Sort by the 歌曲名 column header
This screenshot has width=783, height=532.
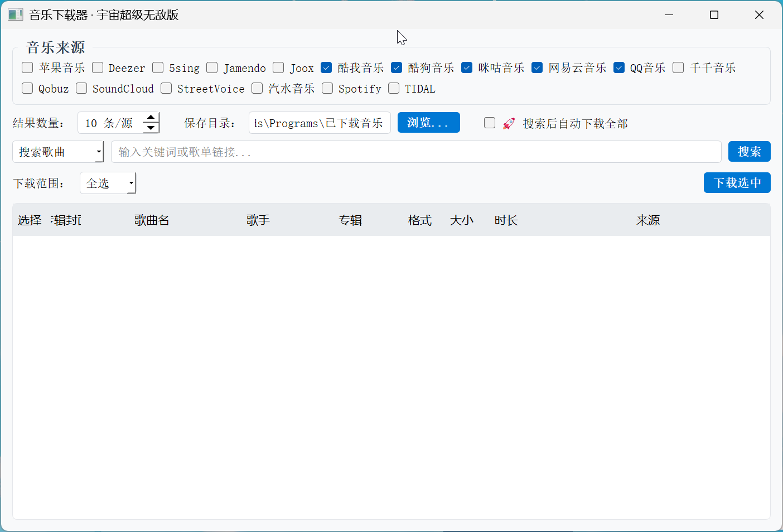click(x=152, y=220)
